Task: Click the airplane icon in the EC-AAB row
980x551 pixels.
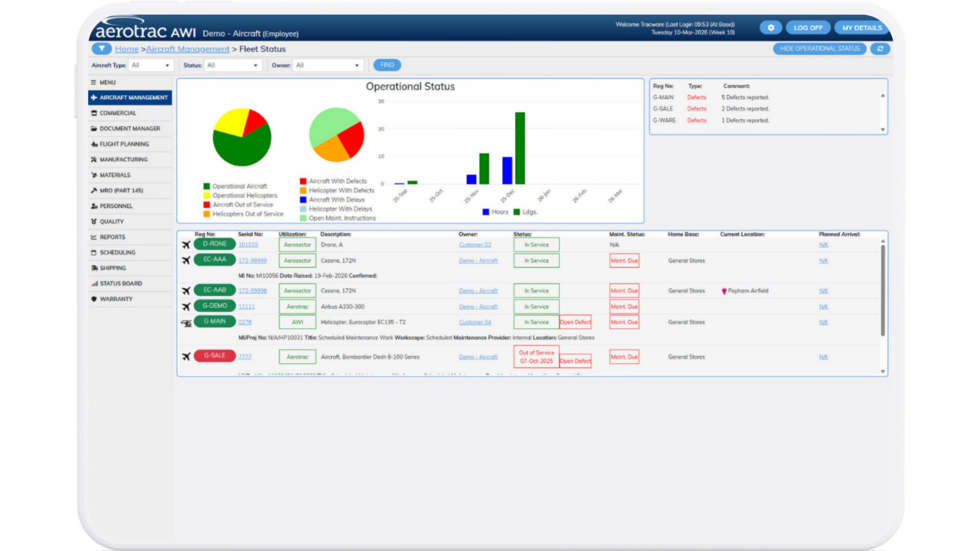Action: click(186, 291)
